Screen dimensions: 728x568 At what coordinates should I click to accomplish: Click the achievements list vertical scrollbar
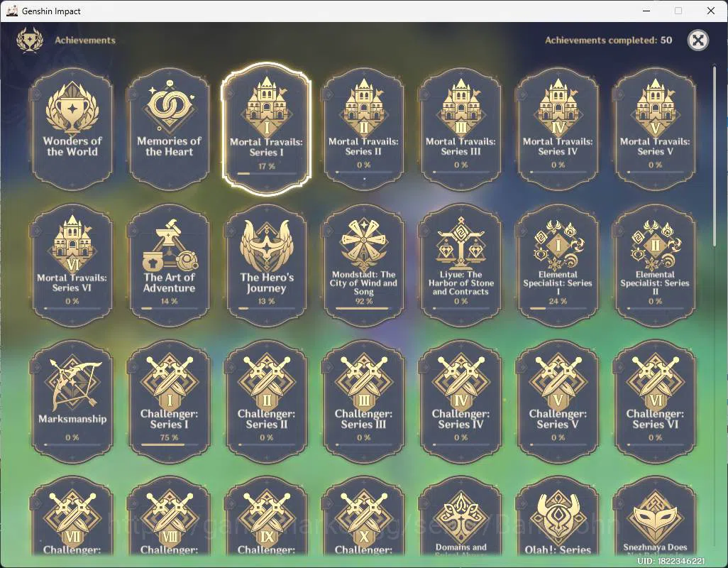pyautogui.click(x=714, y=156)
